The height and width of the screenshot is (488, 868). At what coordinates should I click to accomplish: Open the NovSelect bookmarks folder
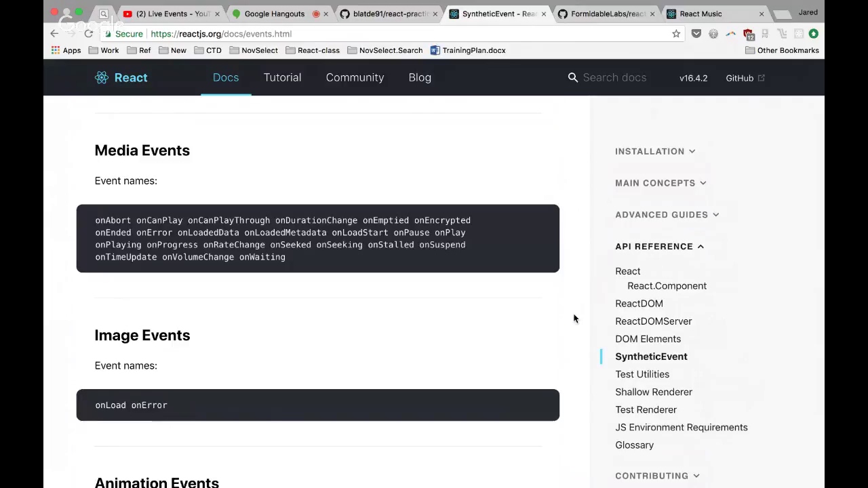tap(254, 50)
